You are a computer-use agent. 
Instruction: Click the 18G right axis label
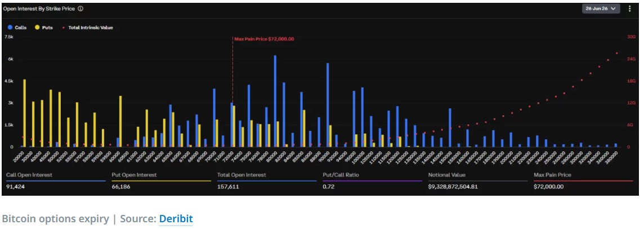click(631, 81)
